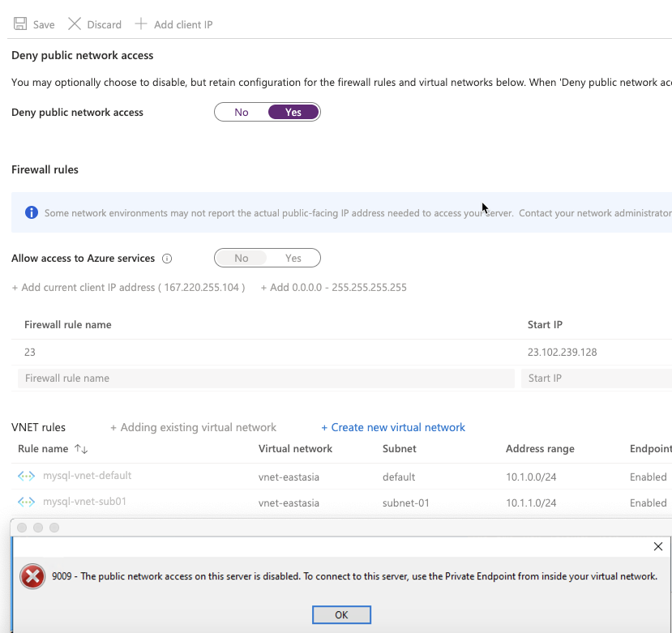Sort VNET rules by Rule name arrows

pos(81,449)
